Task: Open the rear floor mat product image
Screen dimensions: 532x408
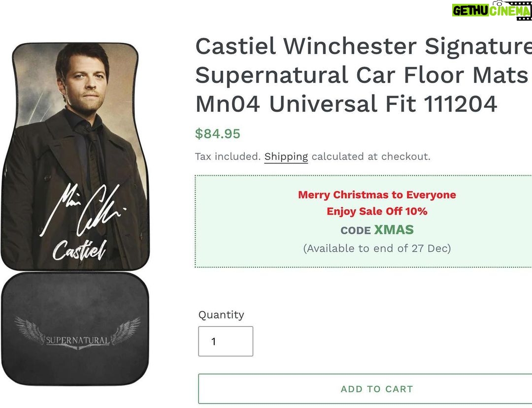Action: 75,328
